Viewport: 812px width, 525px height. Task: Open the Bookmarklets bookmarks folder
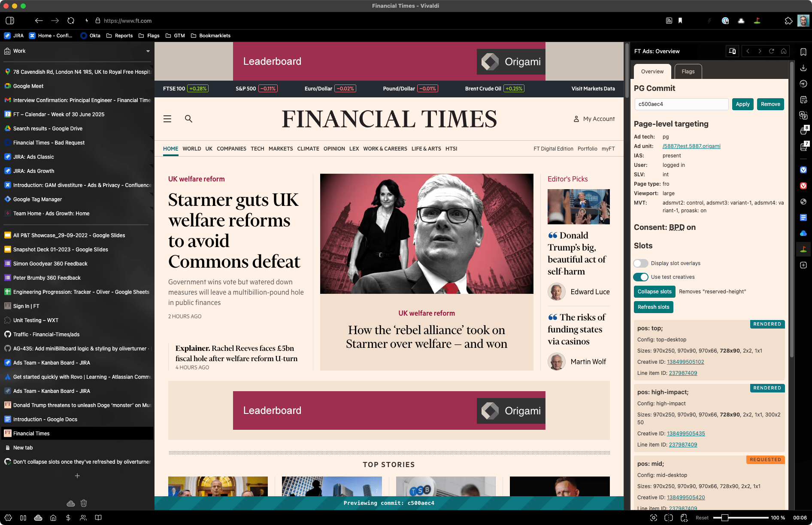[210, 36]
